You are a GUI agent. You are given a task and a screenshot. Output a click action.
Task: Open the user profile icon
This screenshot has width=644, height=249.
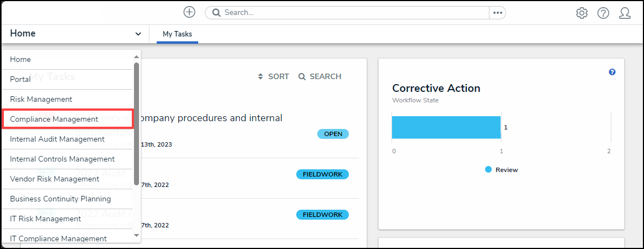(625, 13)
